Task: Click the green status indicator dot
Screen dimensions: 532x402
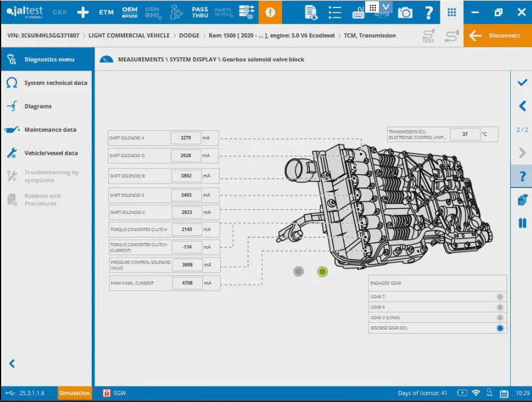Action: point(322,272)
